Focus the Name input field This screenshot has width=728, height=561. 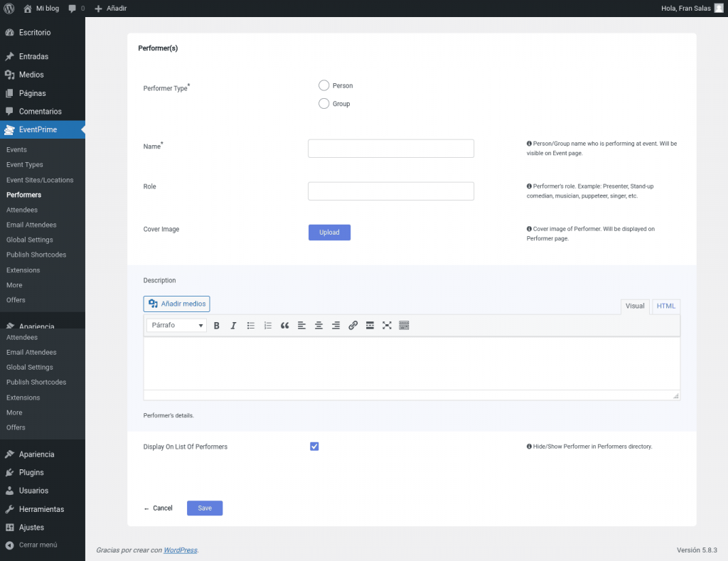click(x=391, y=149)
